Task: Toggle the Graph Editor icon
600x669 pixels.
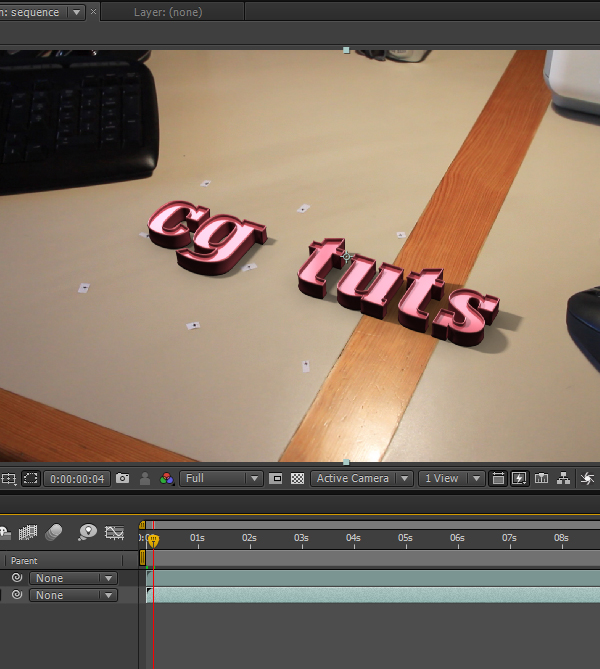Action: [114, 532]
